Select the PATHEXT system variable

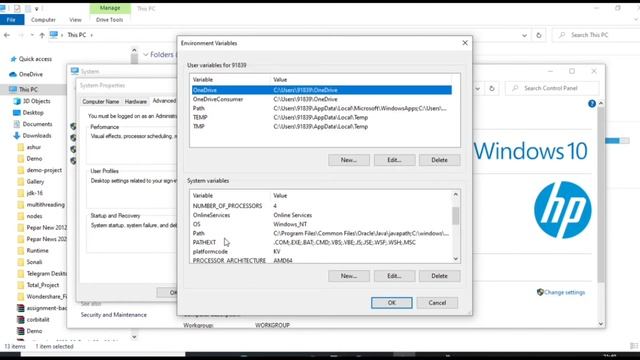pyautogui.click(x=322, y=242)
